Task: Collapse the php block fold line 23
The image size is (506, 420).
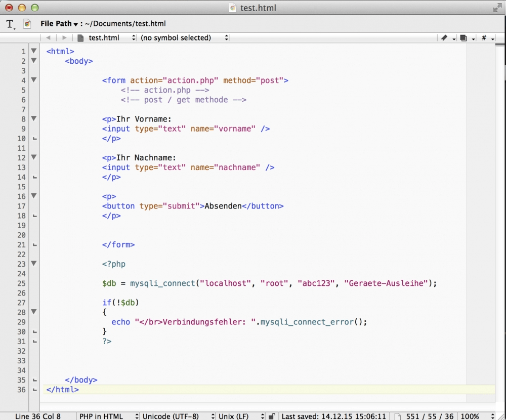Action: 34,264
